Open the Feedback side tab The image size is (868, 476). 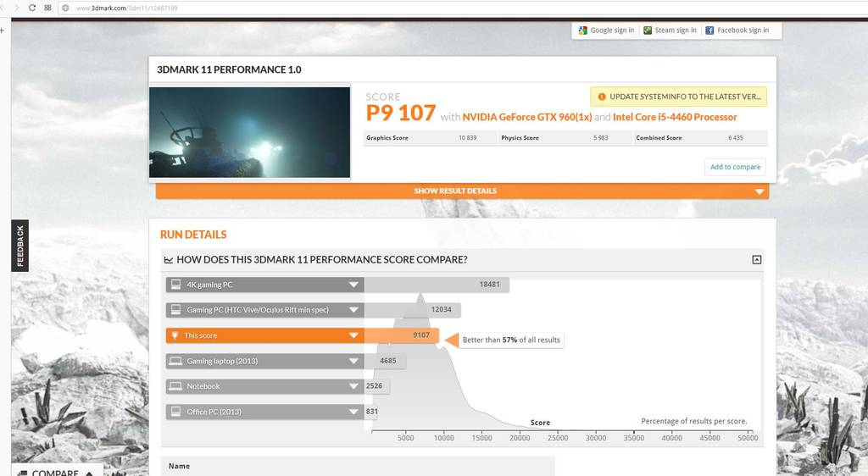point(20,246)
